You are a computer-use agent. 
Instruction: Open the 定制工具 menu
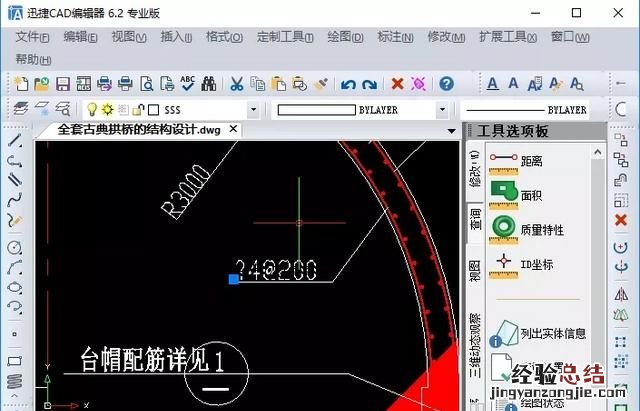point(285,37)
